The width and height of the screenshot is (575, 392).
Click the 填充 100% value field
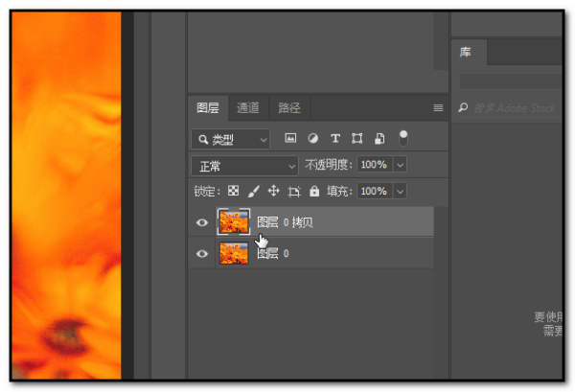point(374,191)
